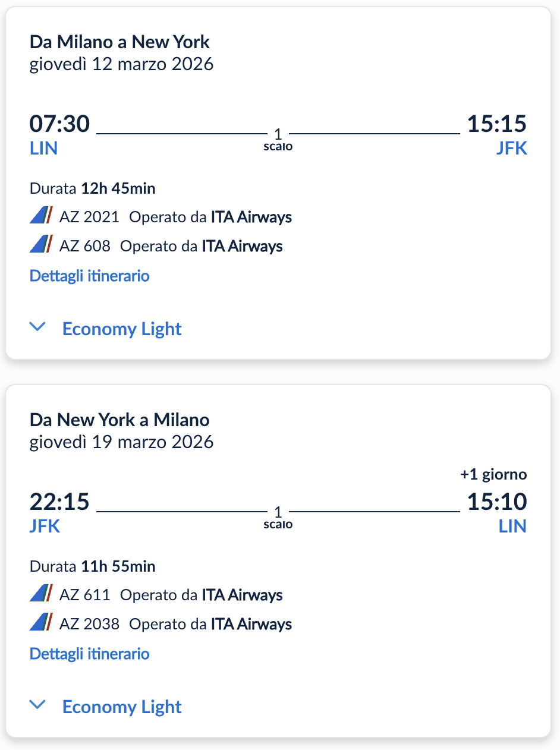The image size is (560, 750).
Task: Click the JFK departure airport code on return flight
Action: pyautogui.click(x=45, y=526)
